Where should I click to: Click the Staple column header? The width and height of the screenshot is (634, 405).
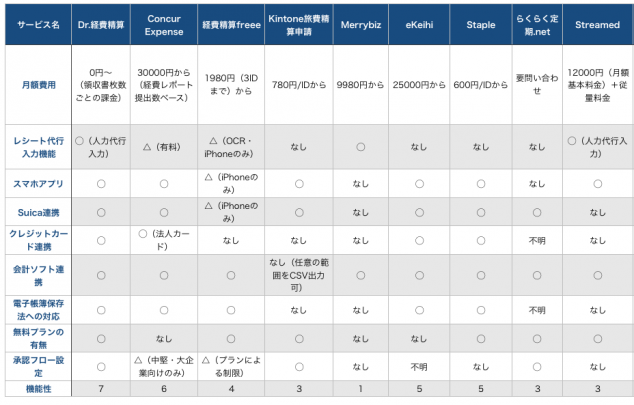pyautogui.click(x=481, y=25)
